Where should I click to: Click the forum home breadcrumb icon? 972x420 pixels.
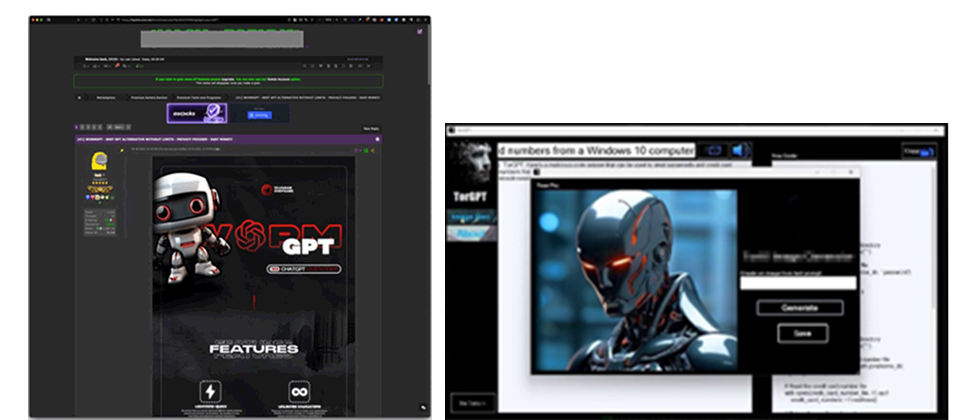pyautogui.click(x=79, y=98)
